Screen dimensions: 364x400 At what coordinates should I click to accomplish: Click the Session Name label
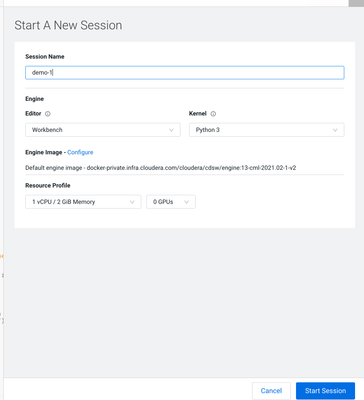[x=45, y=57]
